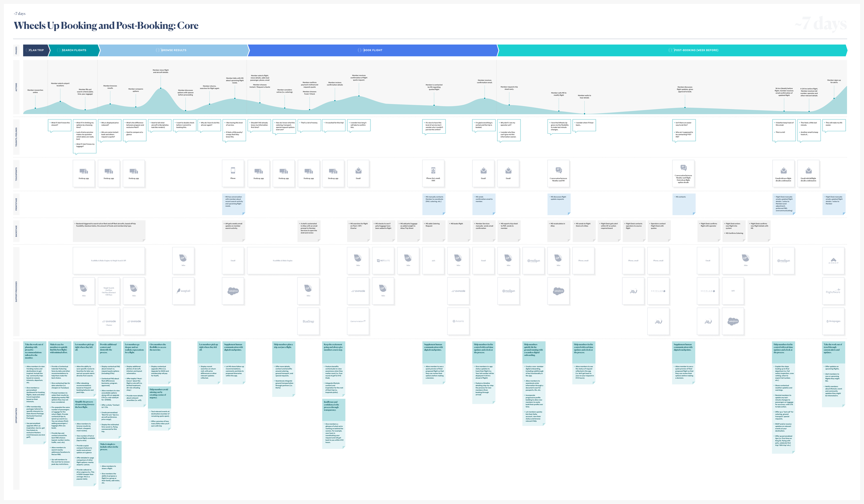This screenshot has width=864, height=504.
Task: Select the Plan Trip phase tab
Action: coord(36,50)
